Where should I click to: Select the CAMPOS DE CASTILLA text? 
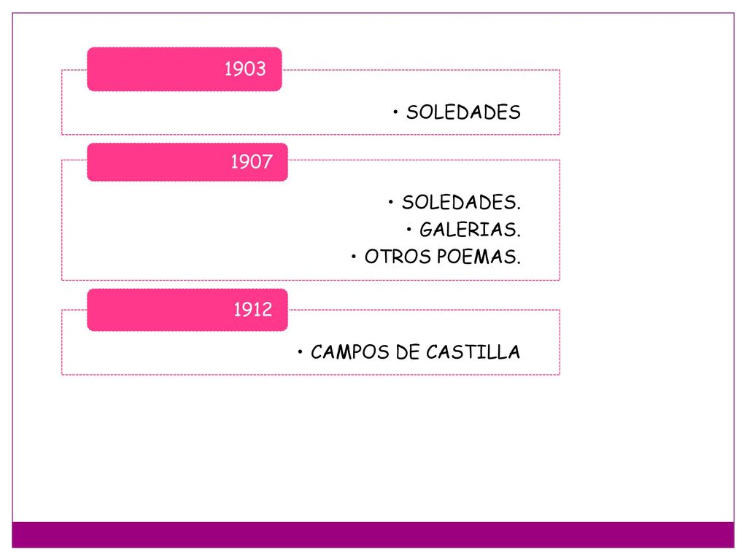415,352
